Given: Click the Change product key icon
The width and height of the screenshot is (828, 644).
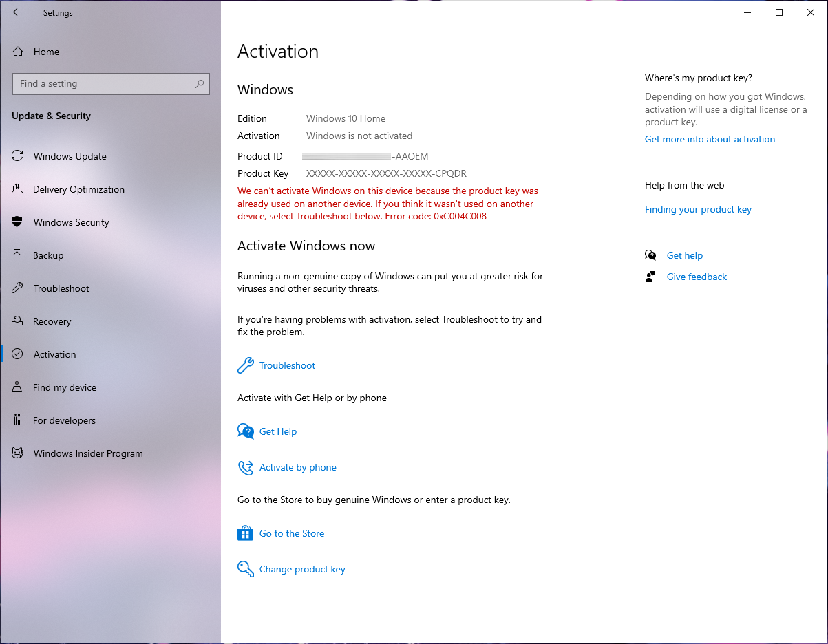Looking at the screenshot, I should [246, 569].
